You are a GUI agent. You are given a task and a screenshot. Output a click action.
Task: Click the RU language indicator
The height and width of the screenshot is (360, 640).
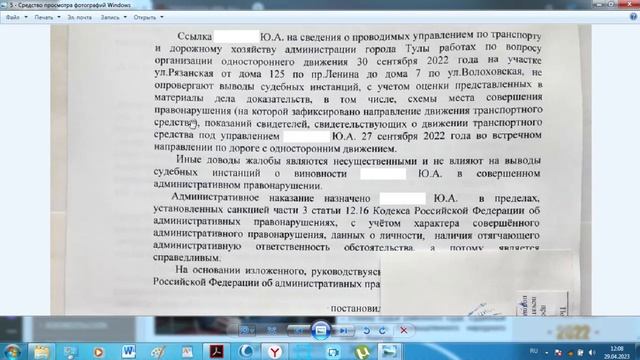click(x=533, y=351)
